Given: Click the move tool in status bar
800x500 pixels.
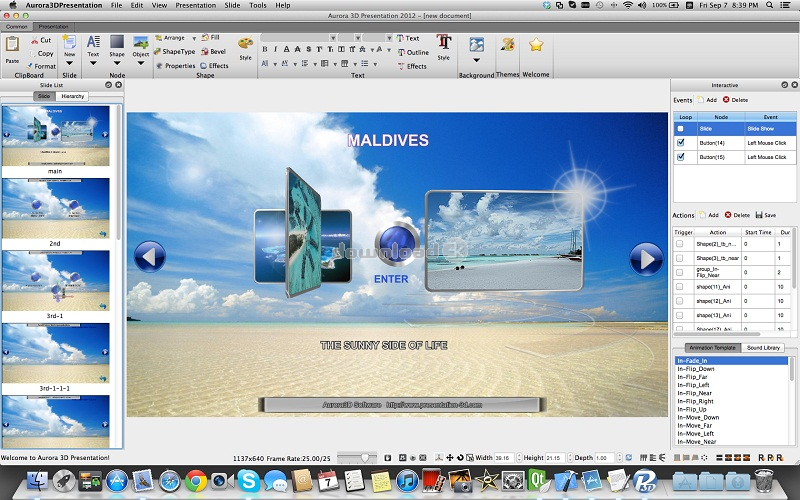Looking at the screenshot, I should 449,458.
